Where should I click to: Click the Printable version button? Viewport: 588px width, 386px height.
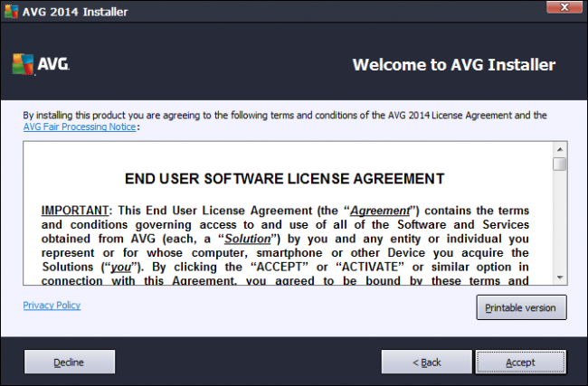coord(521,307)
